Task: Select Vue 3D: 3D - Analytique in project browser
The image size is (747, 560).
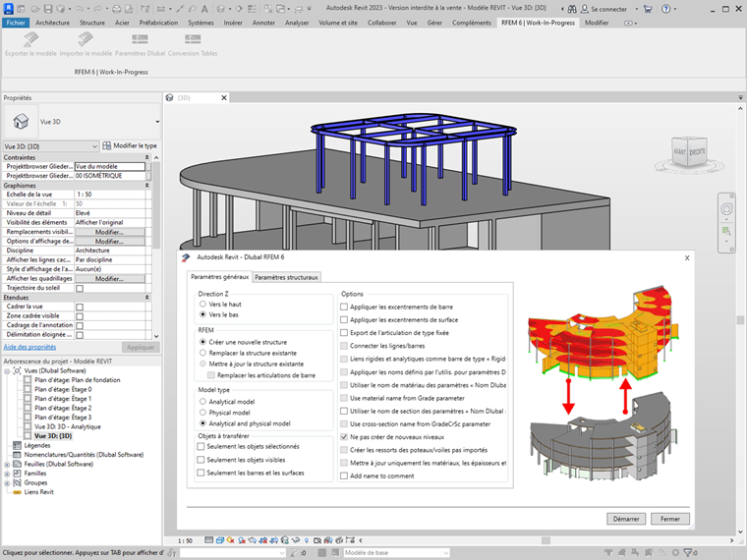Action: point(67,426)
